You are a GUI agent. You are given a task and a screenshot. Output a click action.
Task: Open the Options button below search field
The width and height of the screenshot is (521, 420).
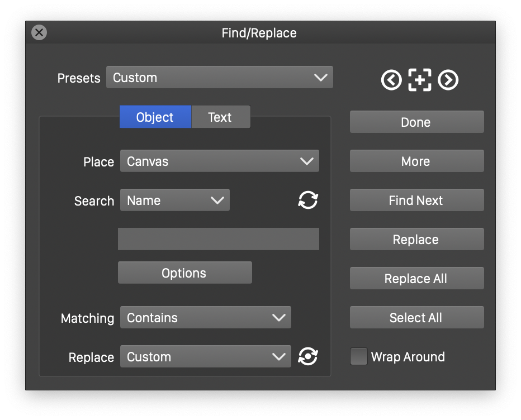[184, 273]
